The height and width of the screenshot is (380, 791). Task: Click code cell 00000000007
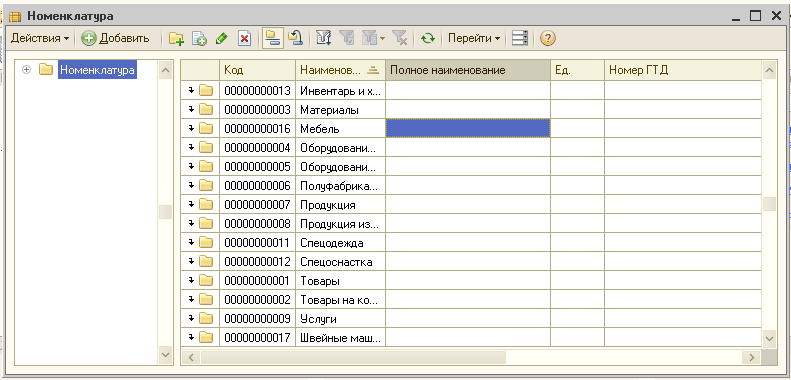257,205
